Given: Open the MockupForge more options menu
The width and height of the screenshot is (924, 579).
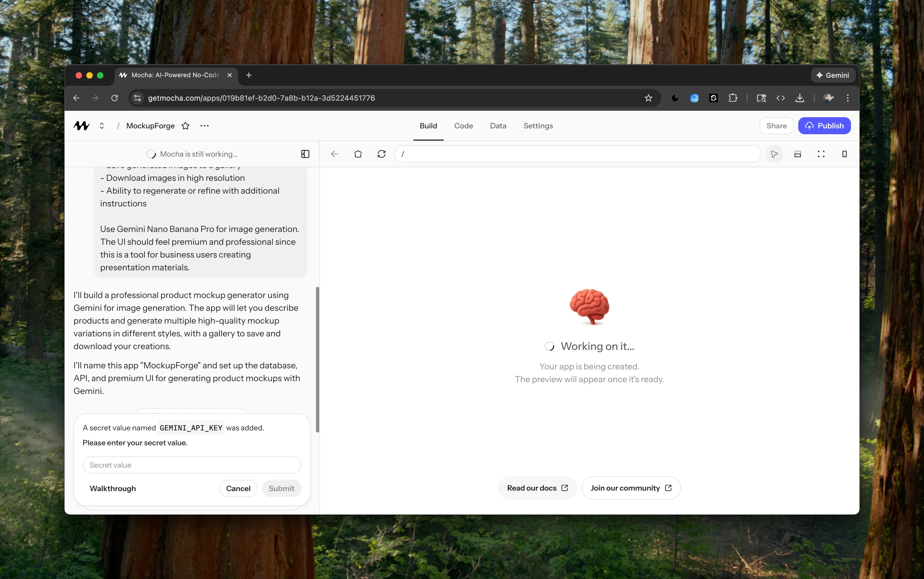Looking at the screenshot, I should [205, 126].
